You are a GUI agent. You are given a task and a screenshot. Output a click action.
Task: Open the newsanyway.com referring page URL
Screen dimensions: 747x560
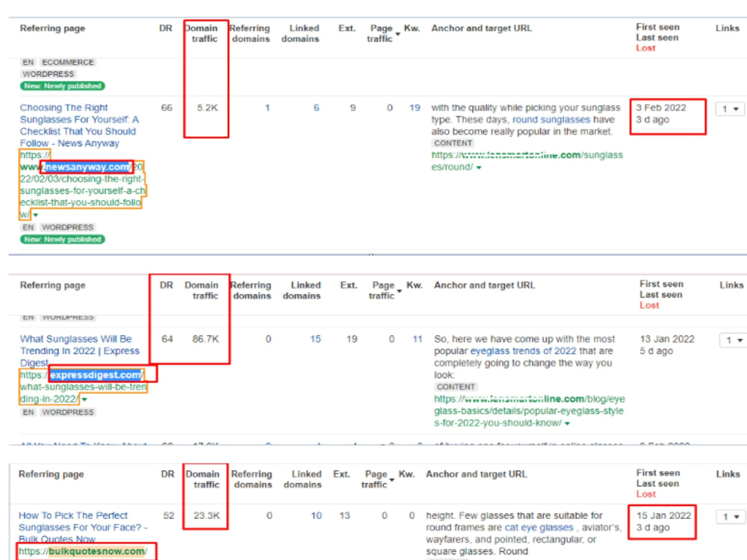coord(82,184)
